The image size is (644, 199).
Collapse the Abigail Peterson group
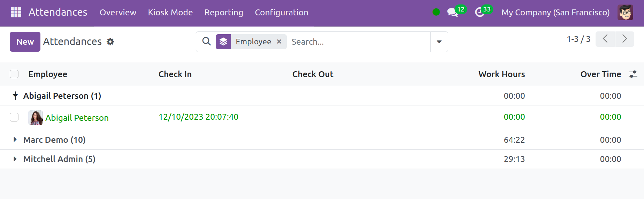coord(15,96)
